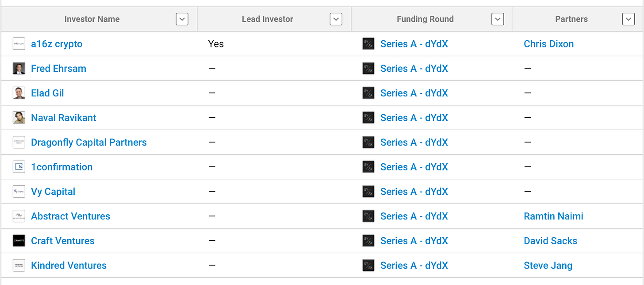Click the 1confirmation logo icon
This screenshot has height=285, width=644.
(x=19, y=167)
